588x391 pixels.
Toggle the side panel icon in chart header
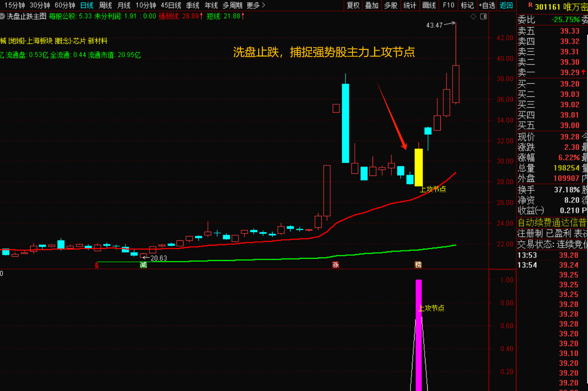coord(483,17)
